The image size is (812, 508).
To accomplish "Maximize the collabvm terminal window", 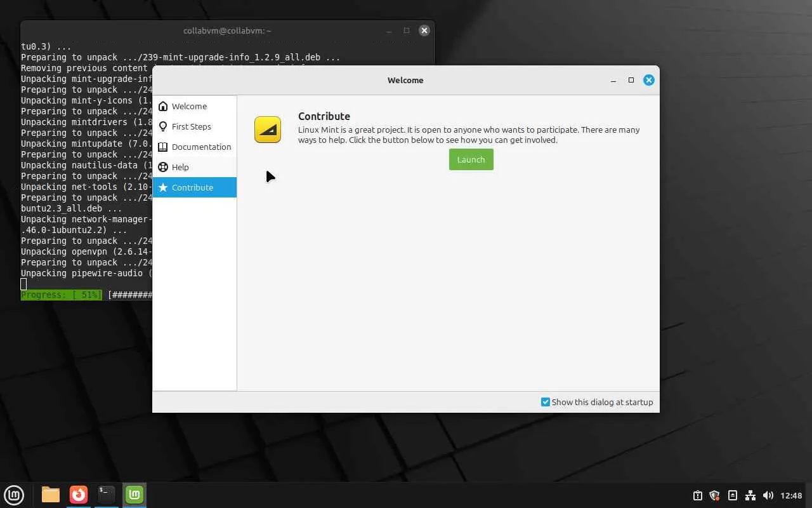I will [407, 30].
